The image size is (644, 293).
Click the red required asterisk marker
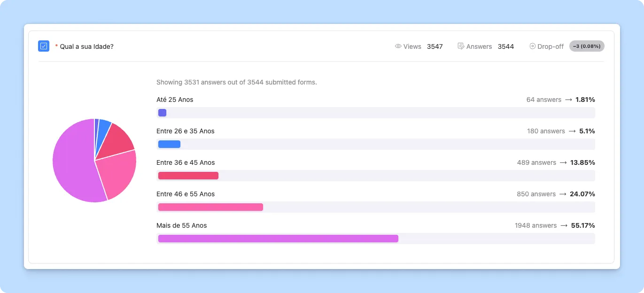coord(56,46)
